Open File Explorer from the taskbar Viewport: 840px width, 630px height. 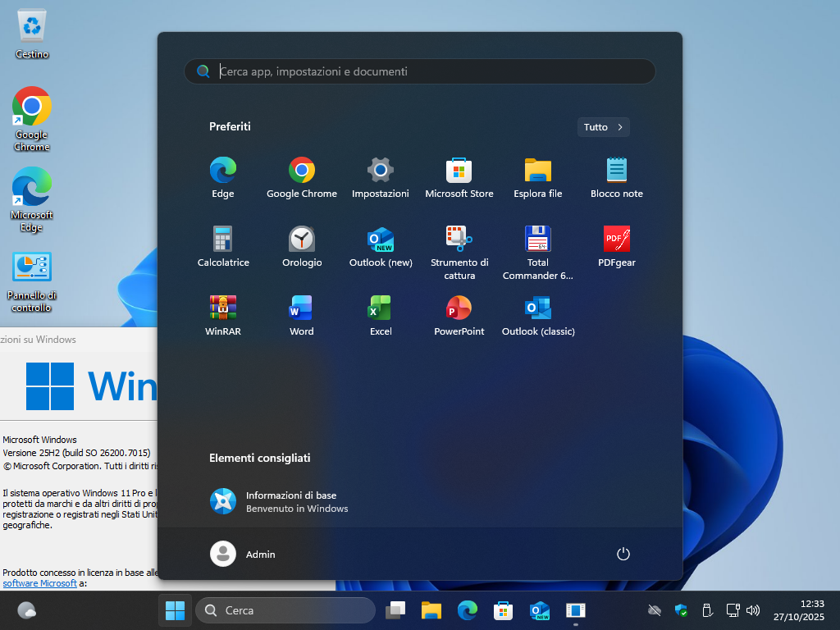431,610
